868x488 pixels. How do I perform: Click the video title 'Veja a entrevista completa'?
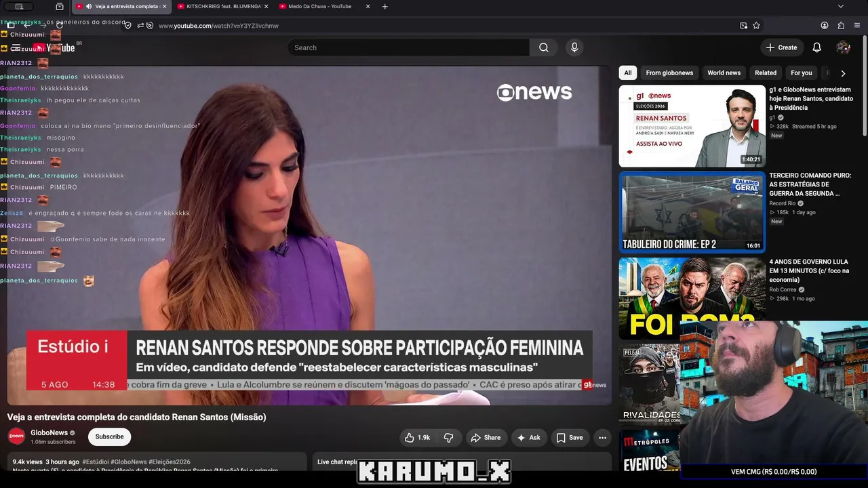[136, 417]
